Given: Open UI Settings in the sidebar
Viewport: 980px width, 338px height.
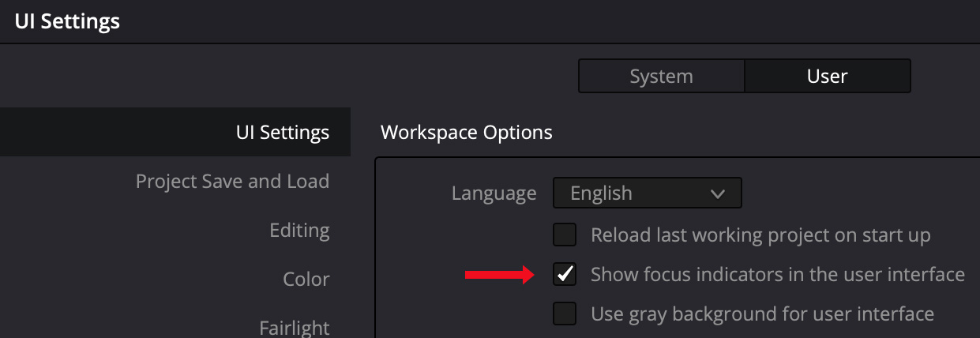Looking at the screenshot, I should coord(175,132).
